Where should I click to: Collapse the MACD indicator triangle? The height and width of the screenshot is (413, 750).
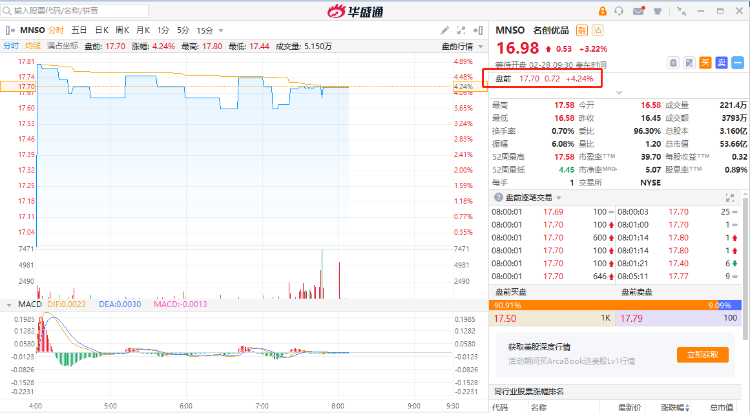[9, 305]
